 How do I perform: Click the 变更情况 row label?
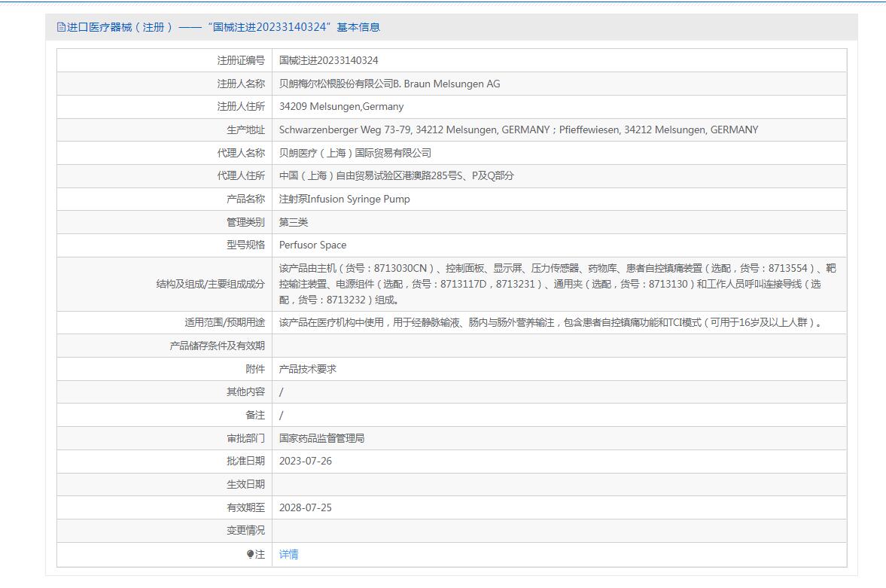coord(245,530)
